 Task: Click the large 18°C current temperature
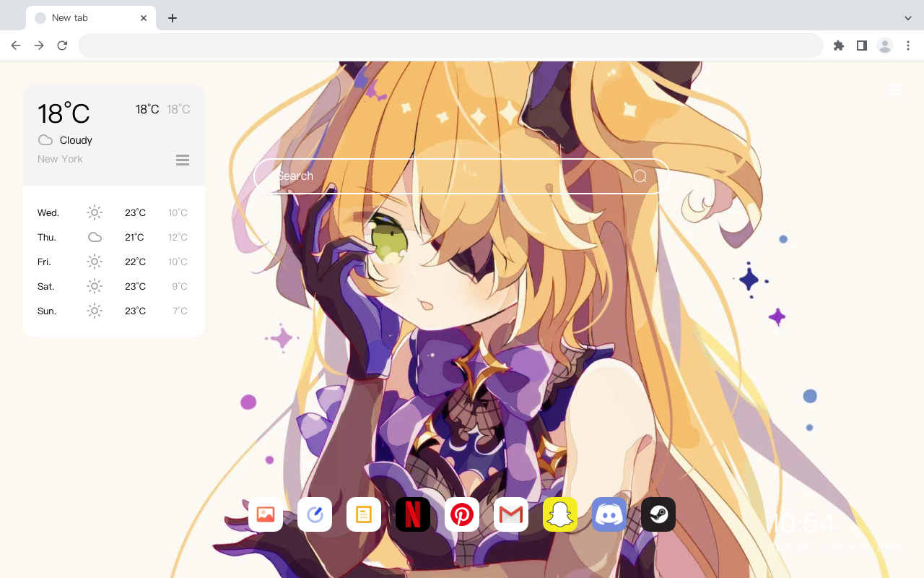click(64, 113)
